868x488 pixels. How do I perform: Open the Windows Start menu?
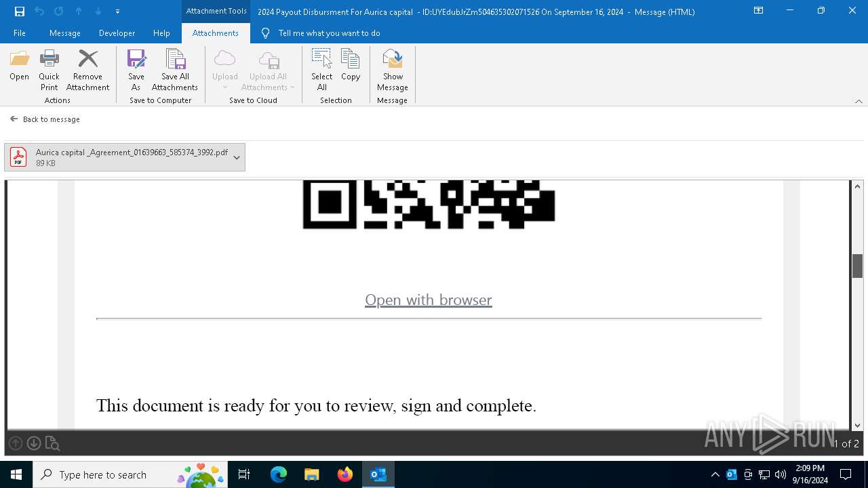(16, 474)
